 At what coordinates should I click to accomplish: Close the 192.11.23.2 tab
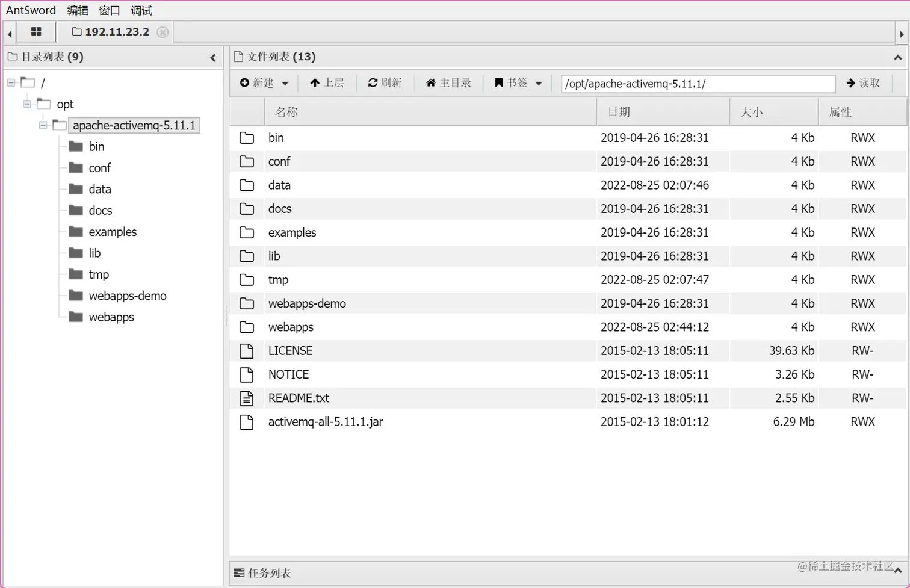click(x=162, y=32)
